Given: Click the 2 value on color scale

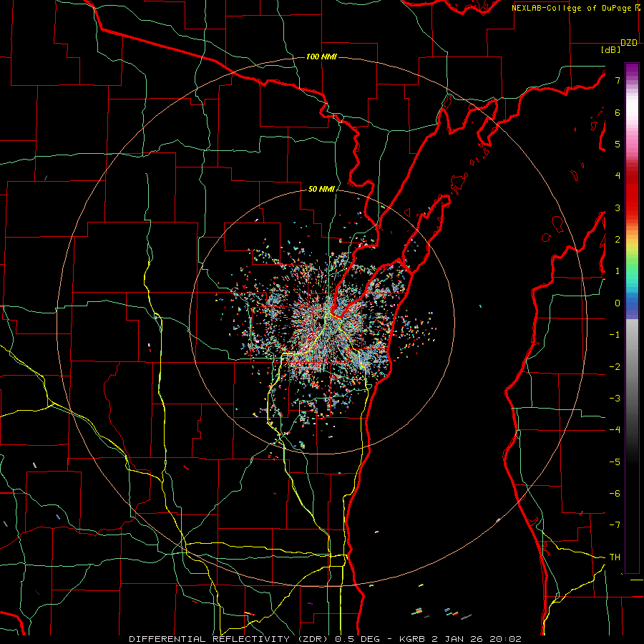Looking at the screenshot, I should pyautogui.click(x=618, y=240).
